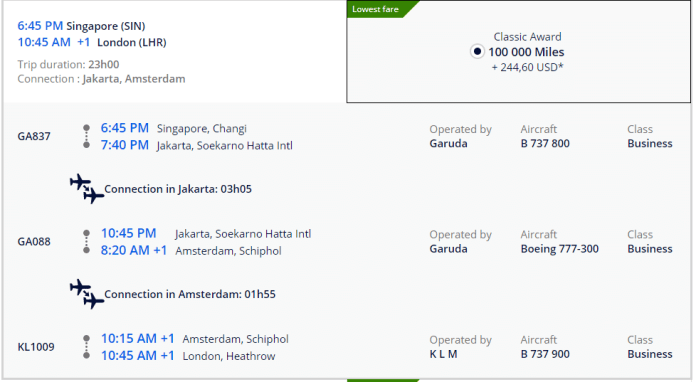This screenshot has height=382, width=696.
Task: Click the Amsterdam connection planes icon
Action: pos(87,294)
